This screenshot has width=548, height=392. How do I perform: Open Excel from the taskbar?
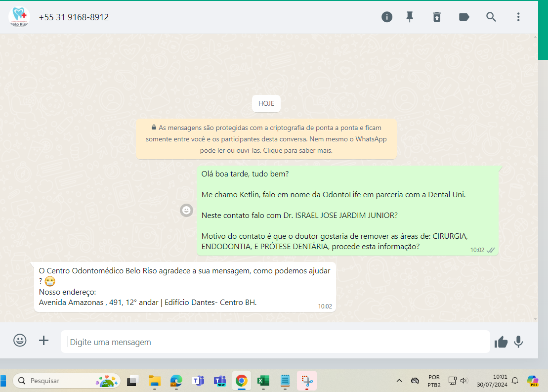click(263, 381)
